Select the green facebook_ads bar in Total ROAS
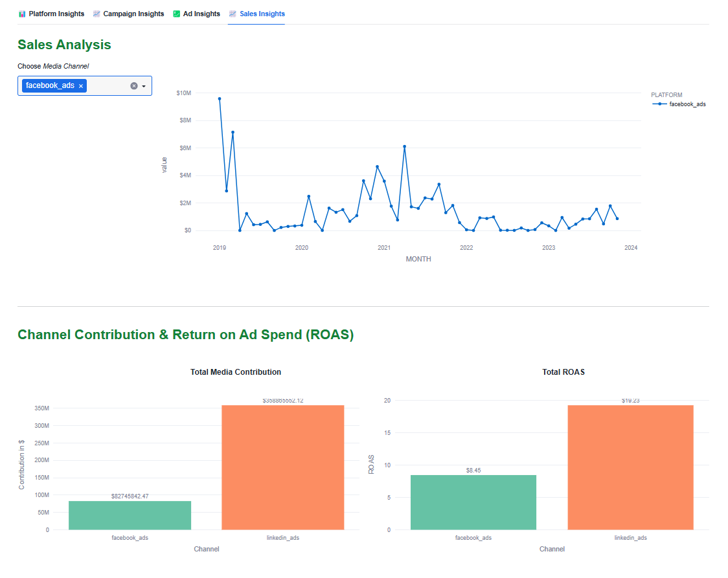 [473, 502]
